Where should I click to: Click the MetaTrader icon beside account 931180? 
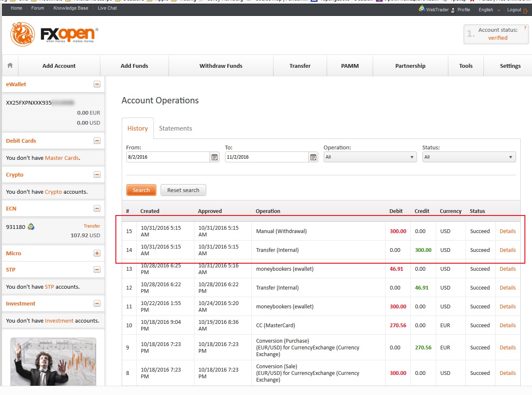(31, 227)
